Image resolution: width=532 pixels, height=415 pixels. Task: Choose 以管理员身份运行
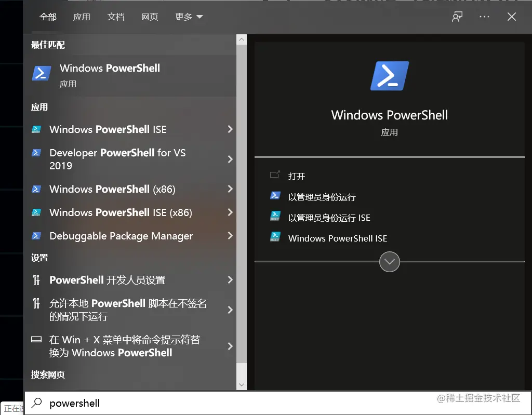322,197
